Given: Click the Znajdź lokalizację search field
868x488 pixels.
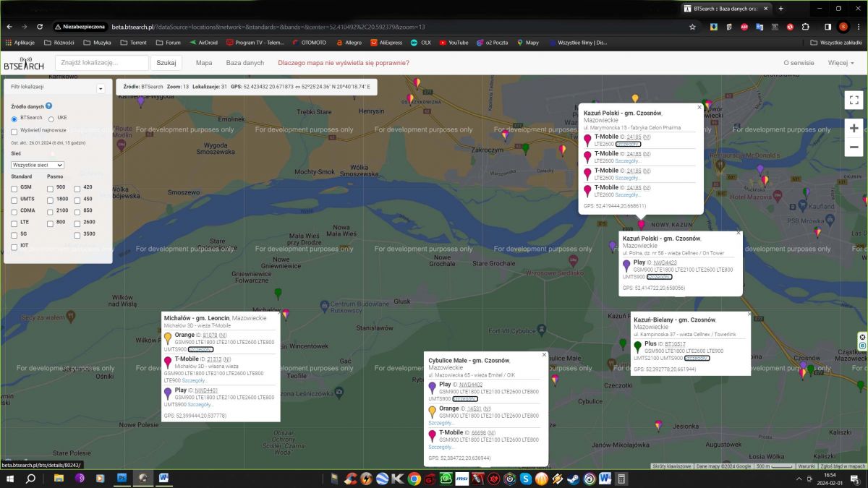Looking at the screenshot, I should (102, 63).
